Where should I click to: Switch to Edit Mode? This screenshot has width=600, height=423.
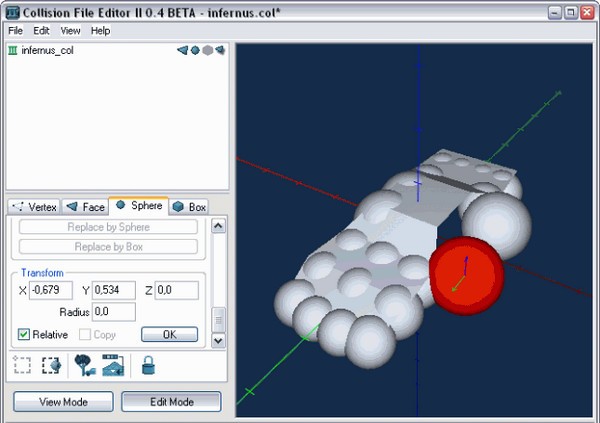pyautogui.click(x=171, y=402)
